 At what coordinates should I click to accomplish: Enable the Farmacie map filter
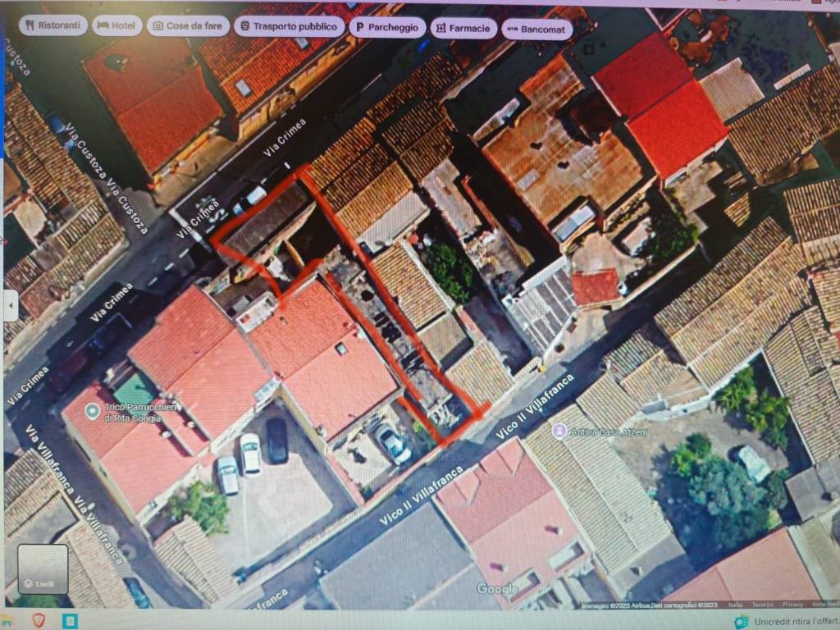[x=462, y=28]
